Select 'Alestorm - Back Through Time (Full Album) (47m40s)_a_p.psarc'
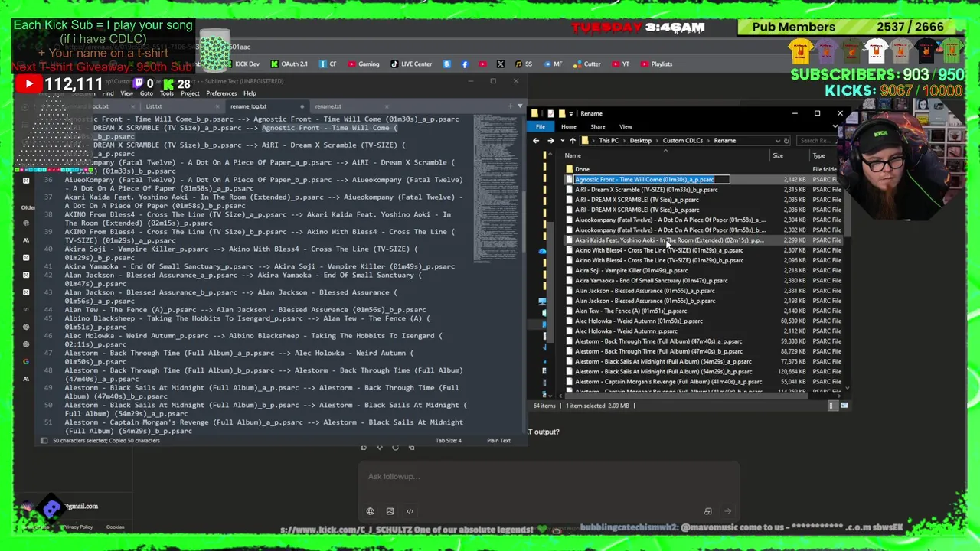Image resolution: width=980 pixels, height=551 pixels. [x=658, y=341]
